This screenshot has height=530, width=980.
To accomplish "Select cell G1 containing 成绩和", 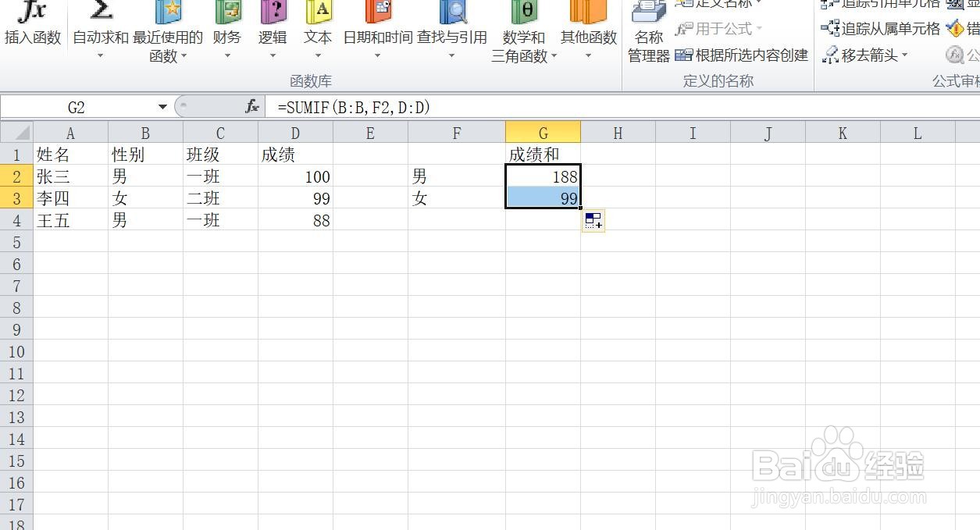I will pyautogui.click(x=543, y=155).
